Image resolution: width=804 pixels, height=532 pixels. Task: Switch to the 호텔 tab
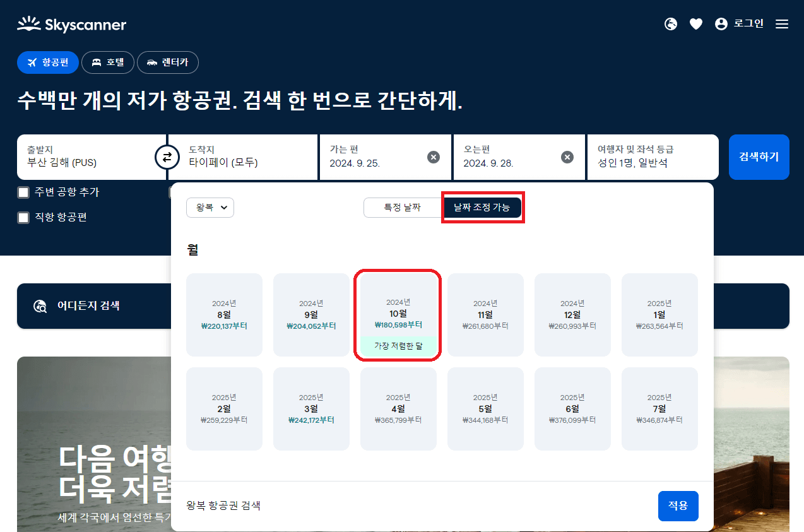[107, 62]
